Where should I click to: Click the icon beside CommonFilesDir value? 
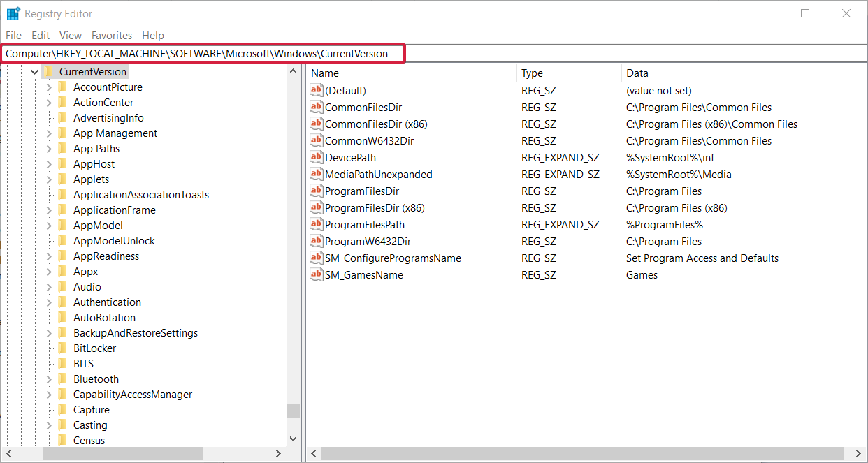pyautogui.click(x=317, y=107)
